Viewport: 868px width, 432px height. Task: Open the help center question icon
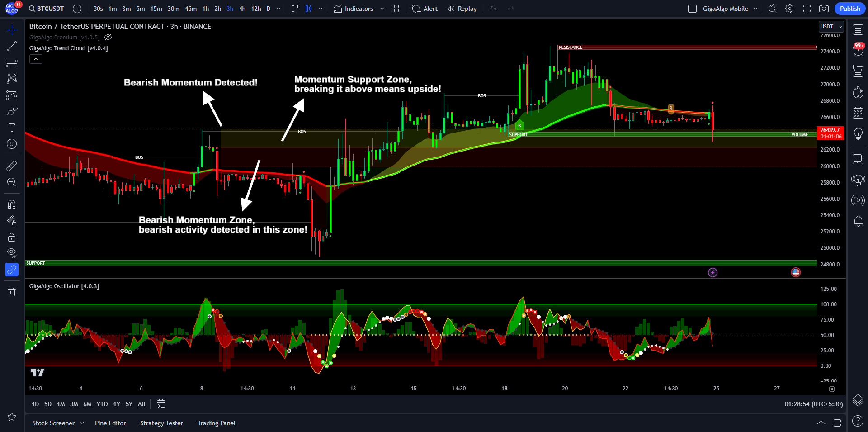[858, 421]
